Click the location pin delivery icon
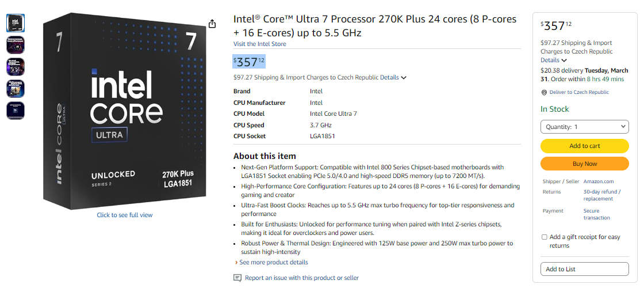Screen dimensions: 644x288 (544, 92)
